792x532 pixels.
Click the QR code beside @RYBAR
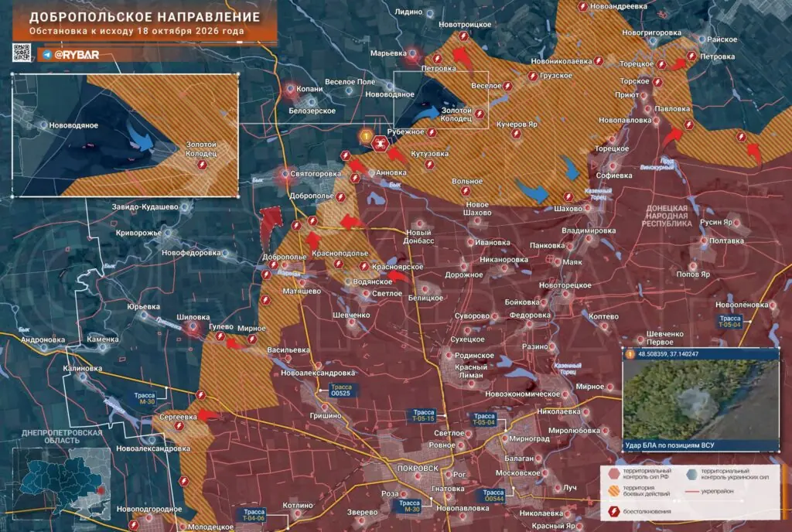tap(21, 53)
